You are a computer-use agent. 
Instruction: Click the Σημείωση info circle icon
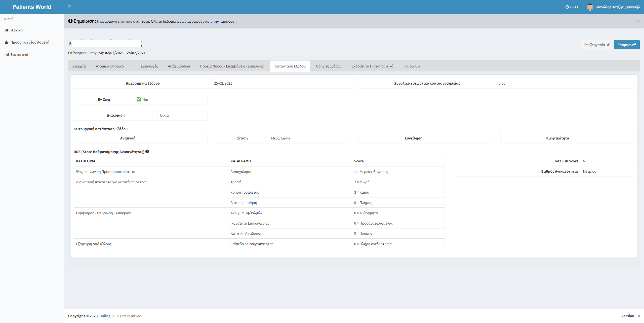(70, 21)
